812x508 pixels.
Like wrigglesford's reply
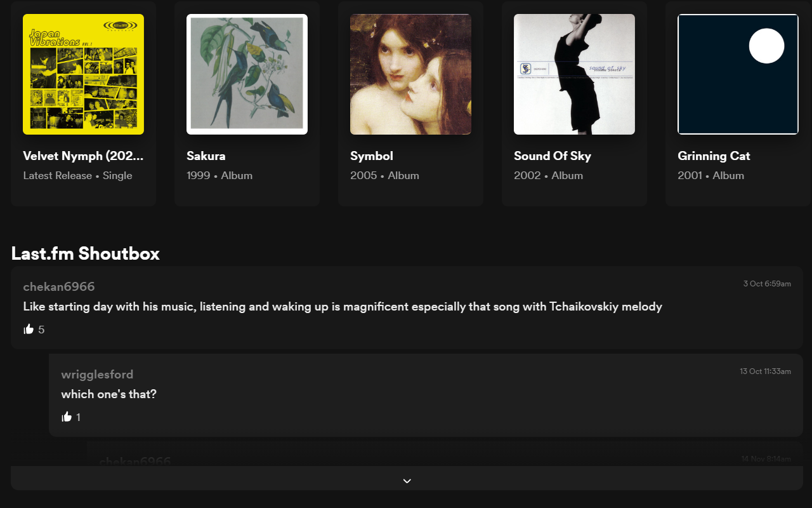tap(67, 417)
